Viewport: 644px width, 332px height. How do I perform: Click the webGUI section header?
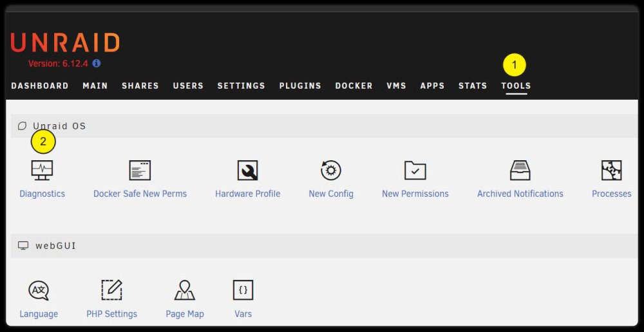(324, 246)
